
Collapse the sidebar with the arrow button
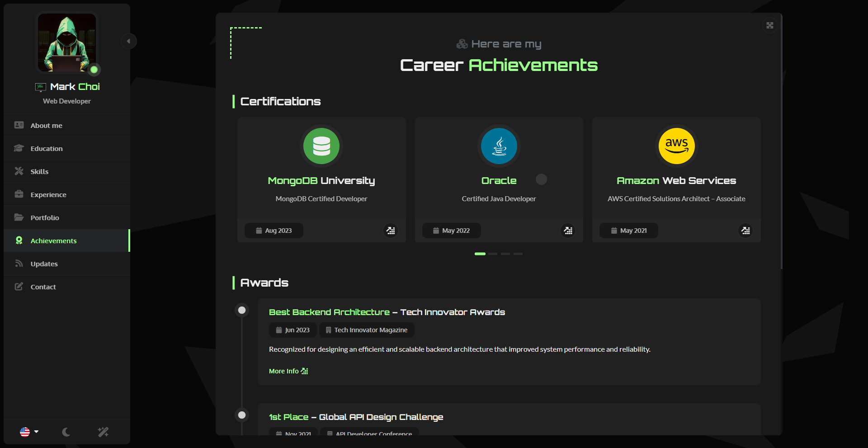[x=129, y=41]
